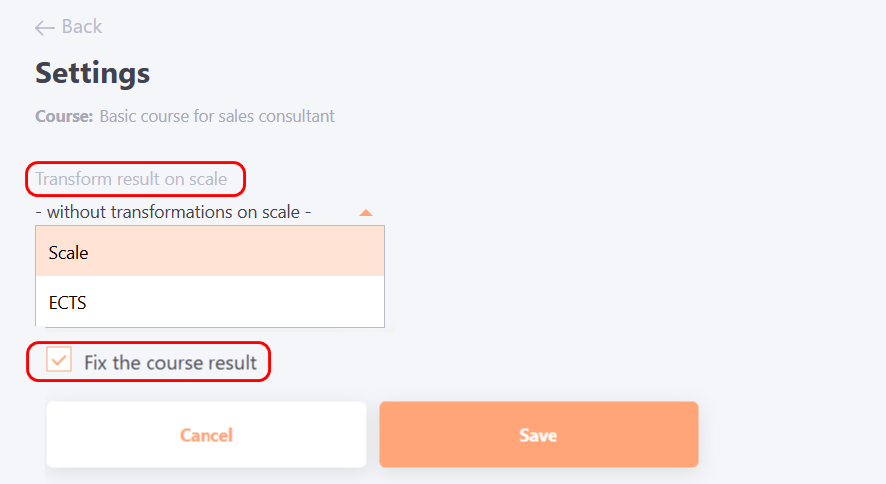
Task: Click the 'Basic course for sales consultant' name
Action: (x=217, y=116)
